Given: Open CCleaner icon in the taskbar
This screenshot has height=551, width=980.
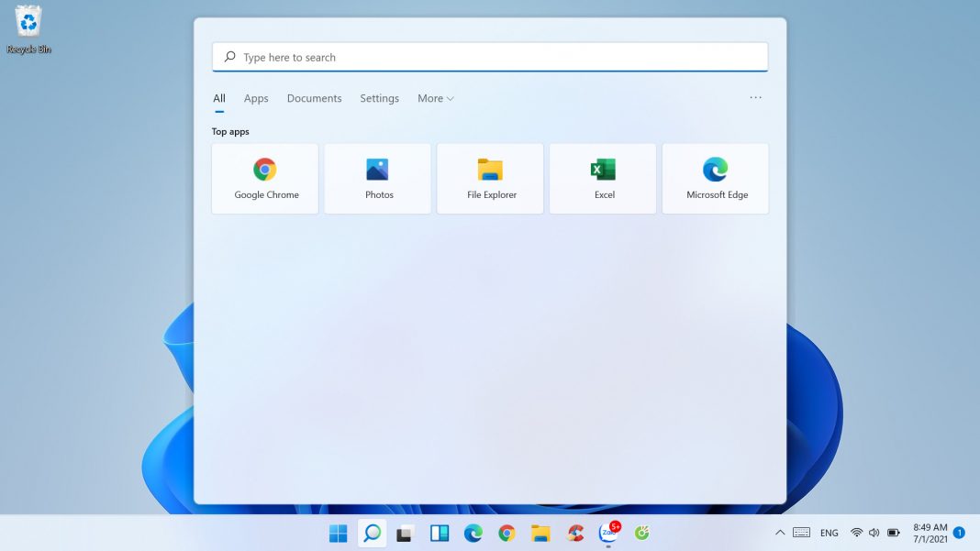Looking at the screenshot, I should pyautogui.click(x=575, y=534).
